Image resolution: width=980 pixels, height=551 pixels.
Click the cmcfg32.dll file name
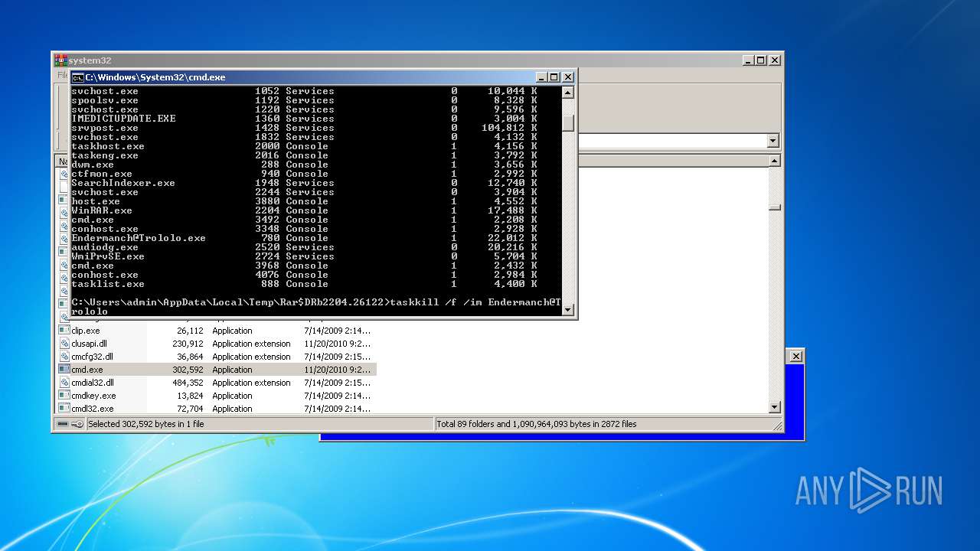click(x=92, y=357)
